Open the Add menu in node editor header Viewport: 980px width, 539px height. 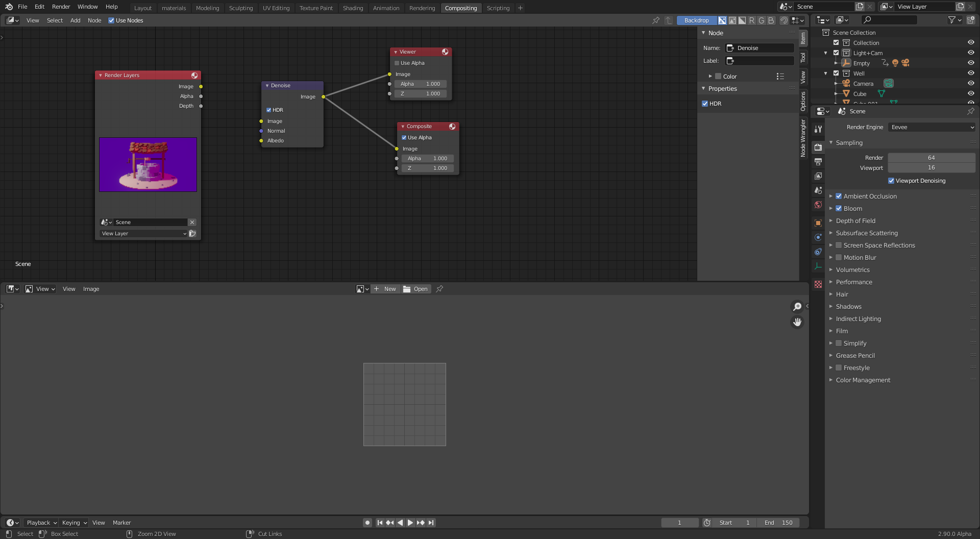point(75,20)
